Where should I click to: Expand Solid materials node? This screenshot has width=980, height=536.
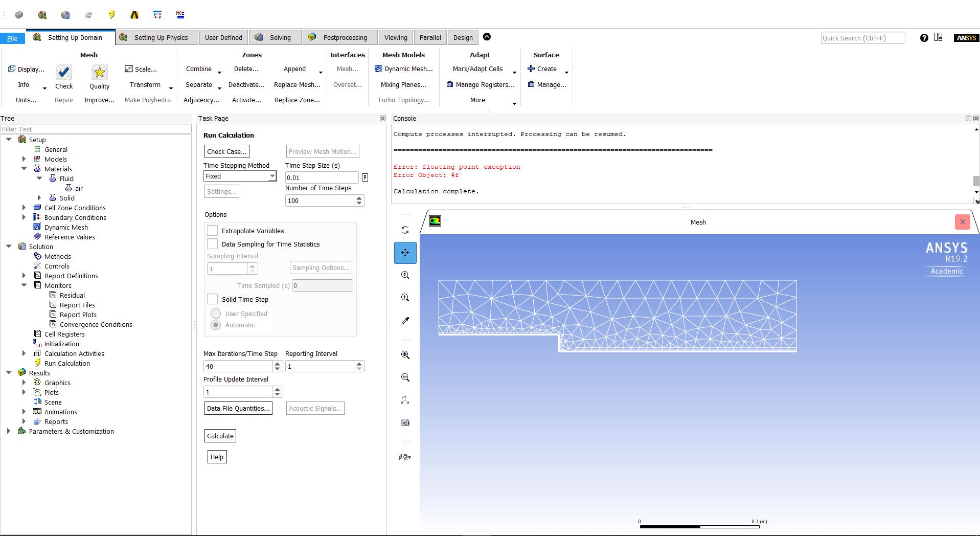click(x=39, y=198)
